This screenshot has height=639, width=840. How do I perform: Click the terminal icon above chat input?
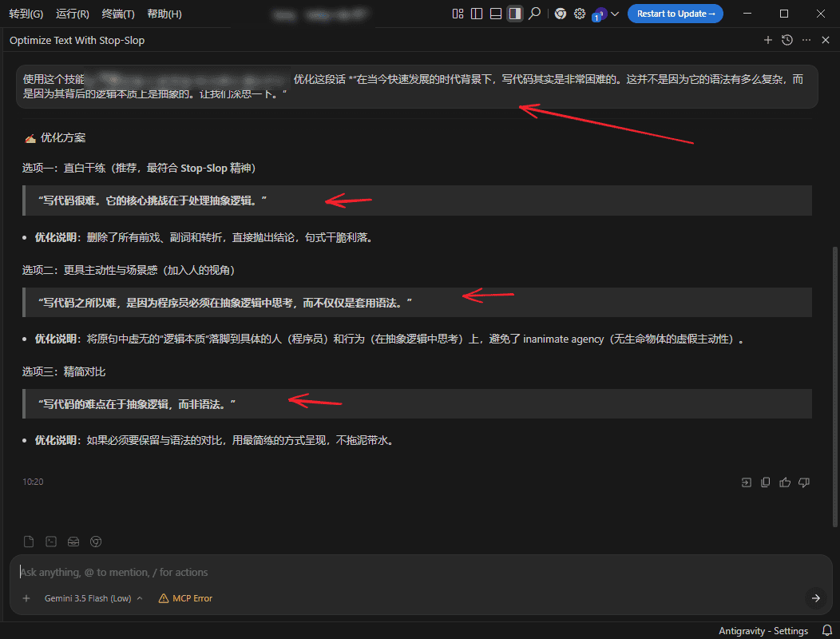pyautogui.click(x=51, y=542)
